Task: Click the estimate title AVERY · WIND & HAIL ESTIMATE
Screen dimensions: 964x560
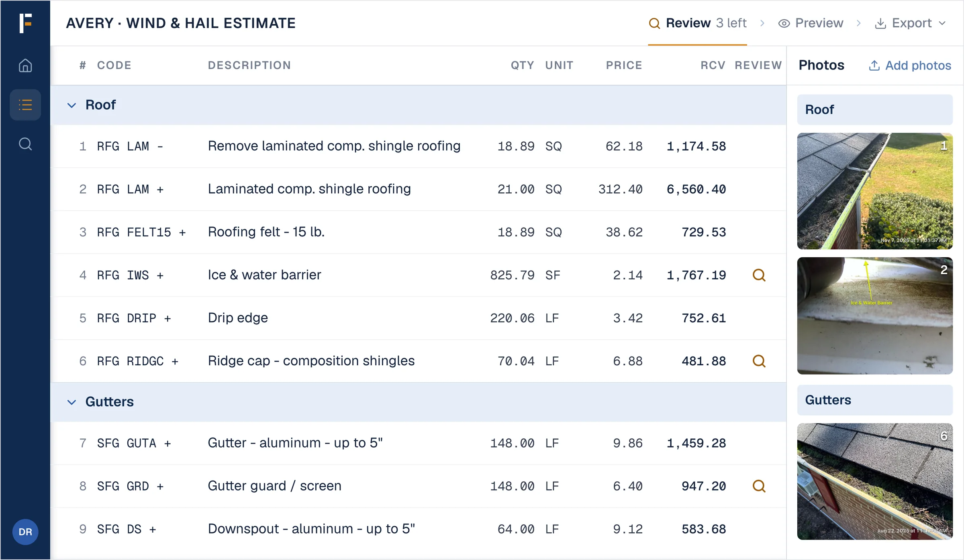Action: tap(181, 23)
